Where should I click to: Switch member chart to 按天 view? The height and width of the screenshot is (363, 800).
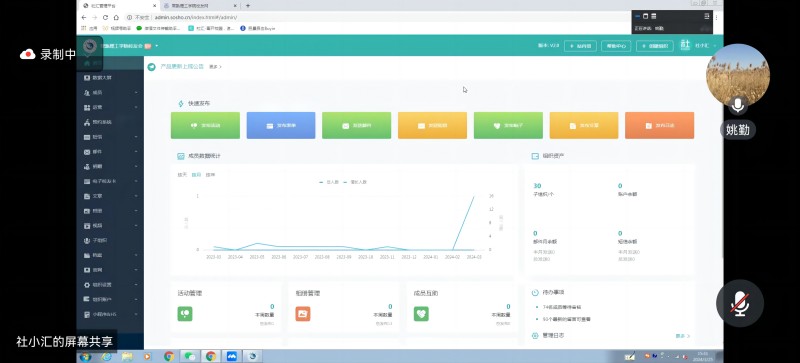point(182,175)
